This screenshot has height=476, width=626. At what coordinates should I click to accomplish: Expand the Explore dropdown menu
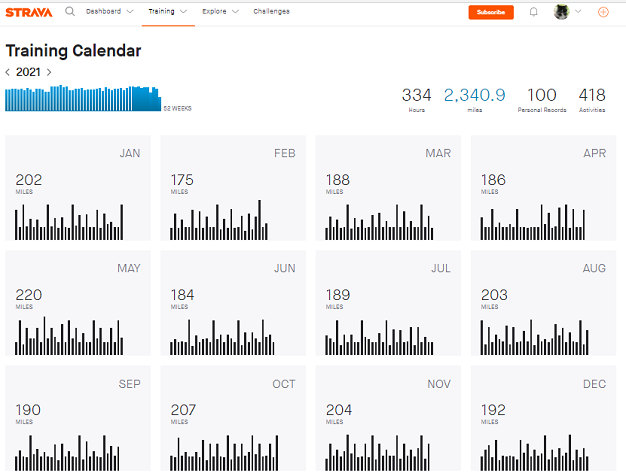(220, 12)
